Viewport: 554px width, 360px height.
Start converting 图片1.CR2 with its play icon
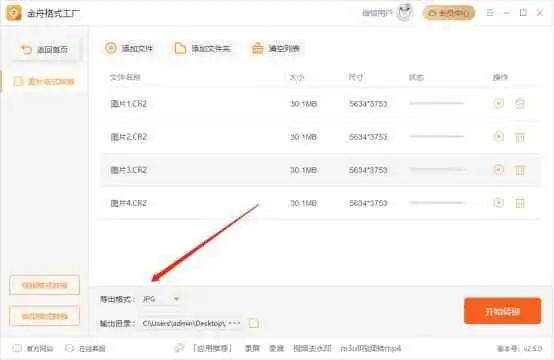[499, 104]
